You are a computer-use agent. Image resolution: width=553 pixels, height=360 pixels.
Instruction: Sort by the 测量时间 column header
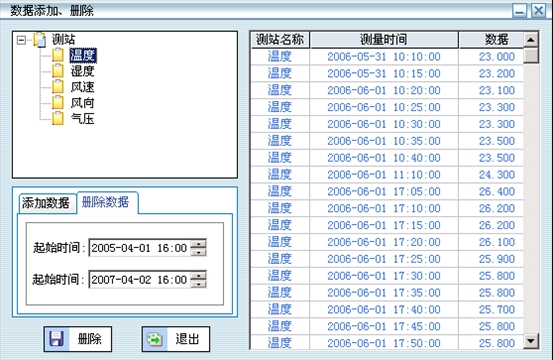pos(384,39)
